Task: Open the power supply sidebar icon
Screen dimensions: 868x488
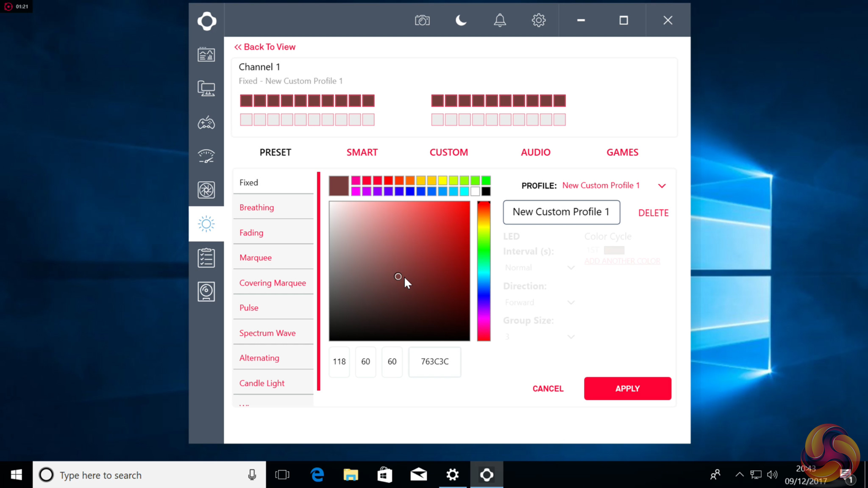Action: click(x=206, y=291)
